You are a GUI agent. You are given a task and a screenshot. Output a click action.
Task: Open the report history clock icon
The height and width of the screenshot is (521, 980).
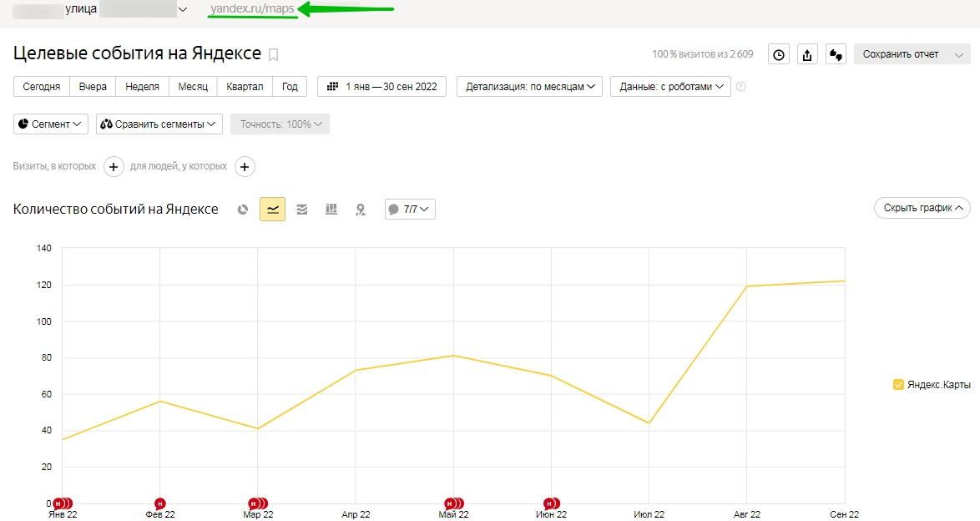pyautogui.click(x=778, y=54)
